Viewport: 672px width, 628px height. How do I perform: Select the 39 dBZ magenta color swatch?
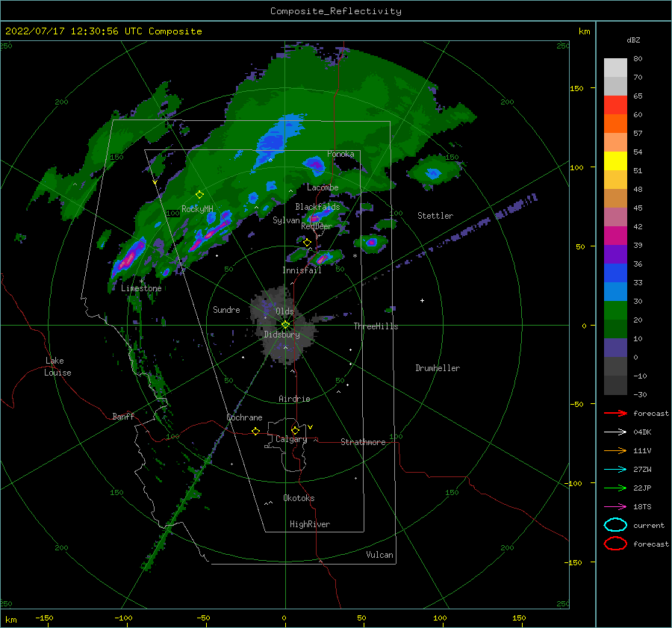pyautogui.click(x=615, y=235)
